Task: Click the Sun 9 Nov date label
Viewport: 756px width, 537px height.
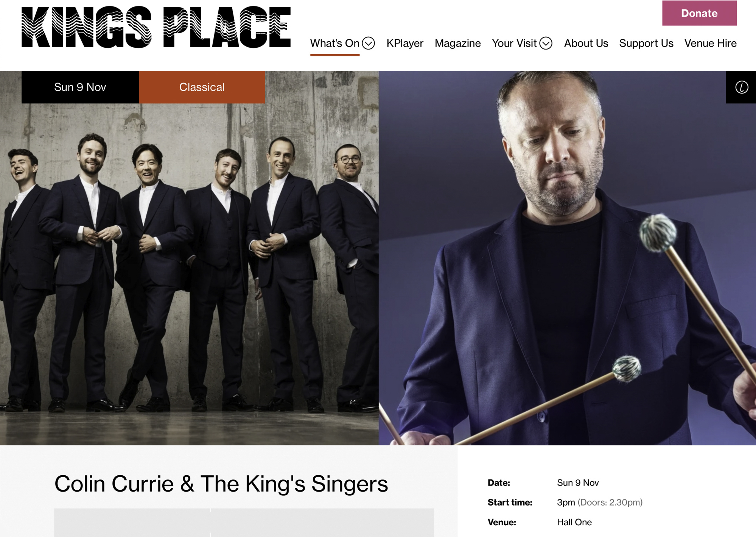Action: click(x=80, y=87)
